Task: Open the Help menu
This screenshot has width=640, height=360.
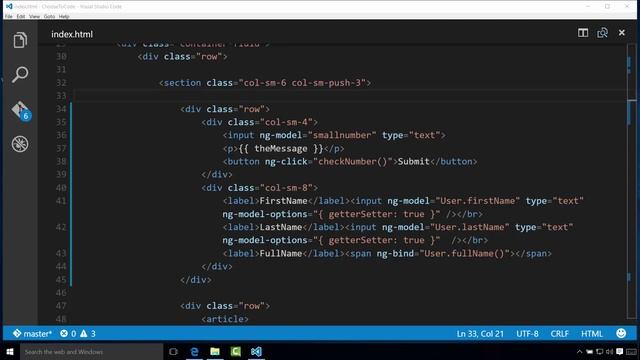Action: pos(64,16)
